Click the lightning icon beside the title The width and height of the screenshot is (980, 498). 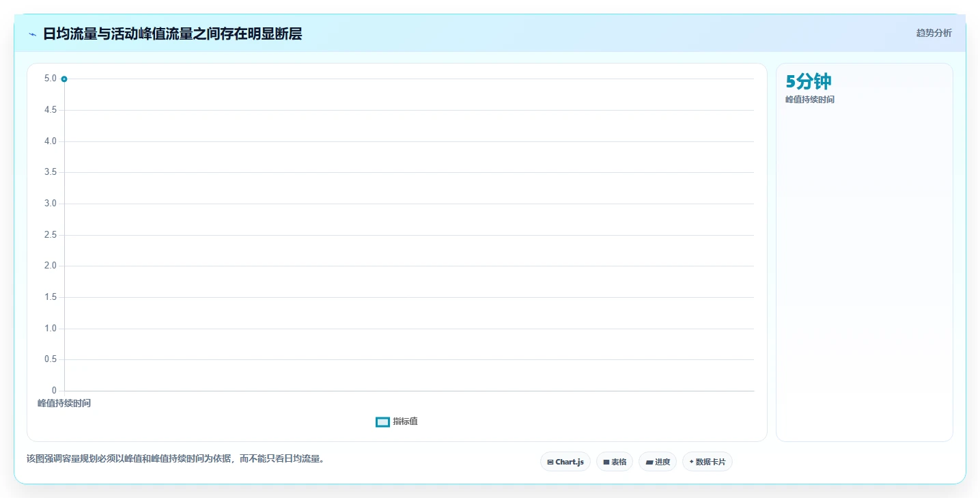pyautogui.click(x=32, y=34)
